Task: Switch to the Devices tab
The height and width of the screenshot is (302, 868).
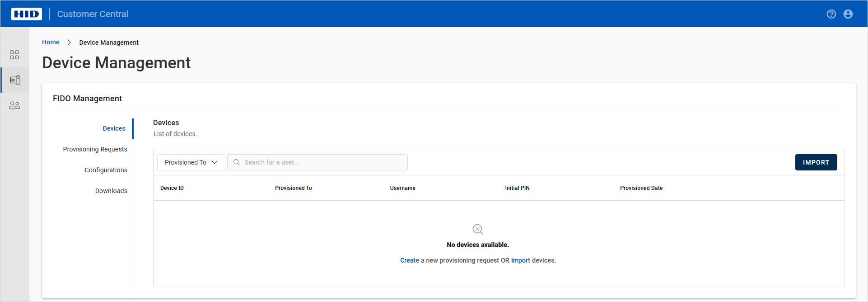Action: pyautogui.click(x=114, y=128)
